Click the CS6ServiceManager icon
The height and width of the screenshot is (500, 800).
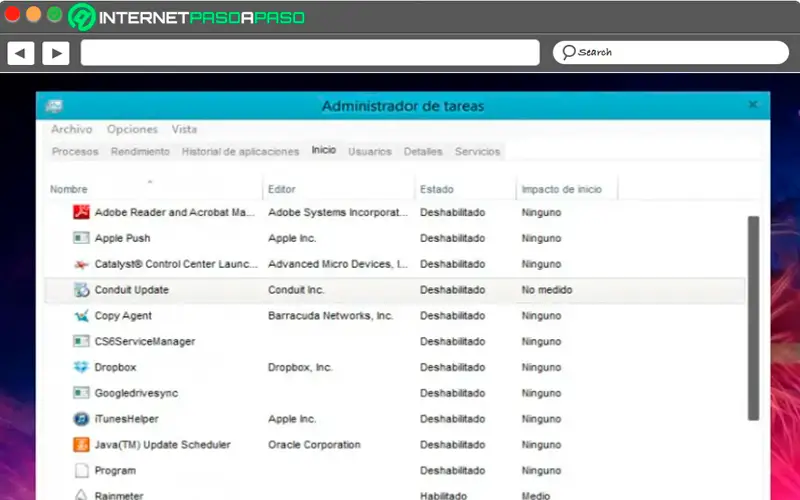tap(81, 341)
